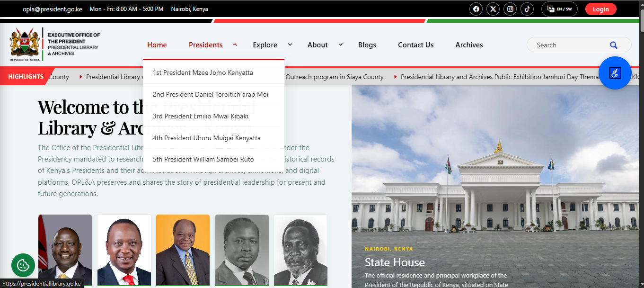This screenshot has height=288, width=644.
Task: Open the Blogs page
Action: pyautogui.click(x=367, y=45)
